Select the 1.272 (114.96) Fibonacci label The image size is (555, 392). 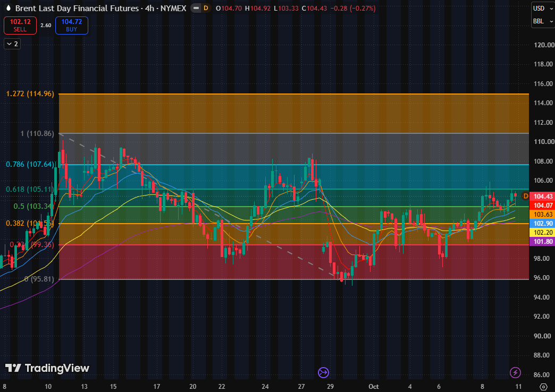pyautogui.click(x=30, y=94)
